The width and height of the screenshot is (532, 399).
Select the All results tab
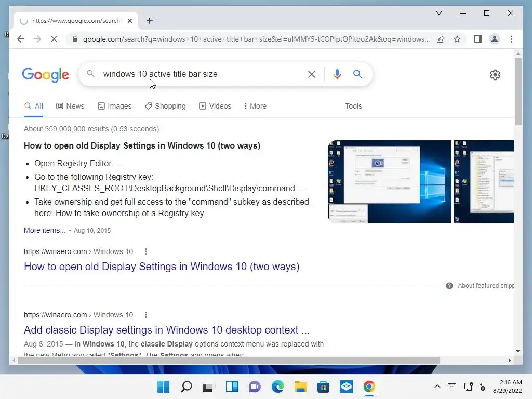pos(34,106)
